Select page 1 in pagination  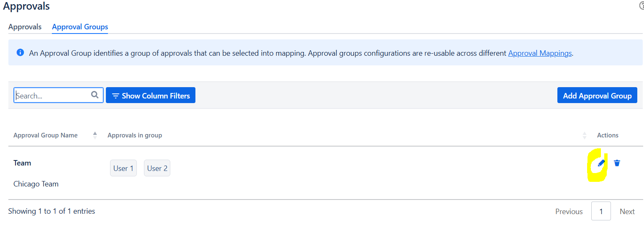(x=601, y=212)
